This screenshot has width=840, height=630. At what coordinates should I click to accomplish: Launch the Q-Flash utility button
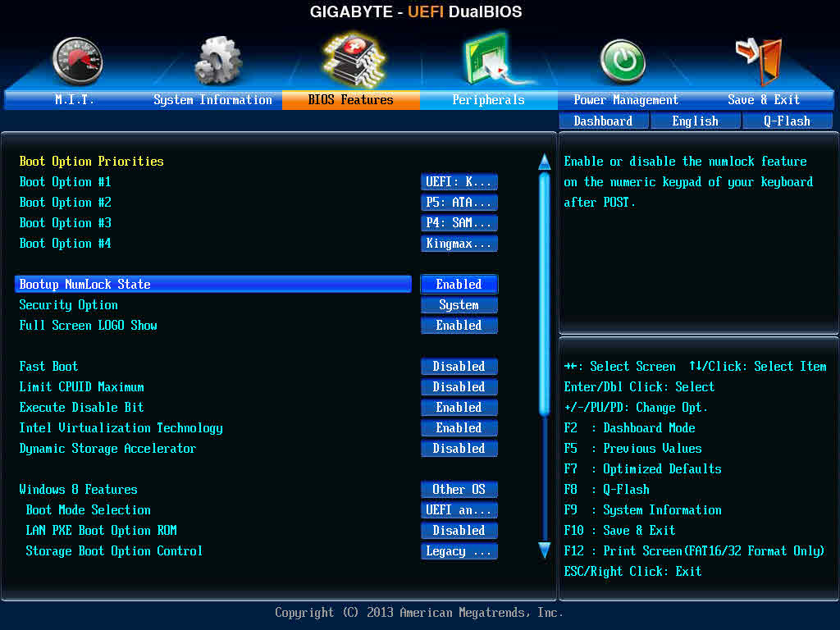787,121
